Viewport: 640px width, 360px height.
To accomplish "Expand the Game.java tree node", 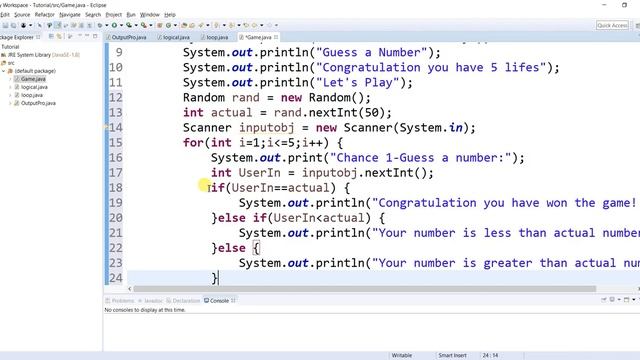I will pos(10,79).
